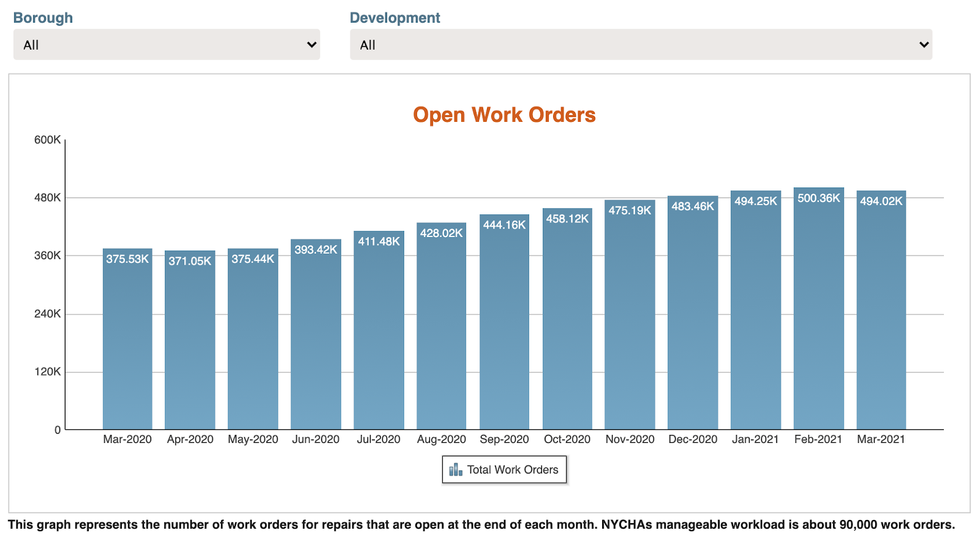Pick the Aug-2020 bar labeled 428.02K
Image resolution: width=980 pixels, height=536 pixels.
(442, 326)
